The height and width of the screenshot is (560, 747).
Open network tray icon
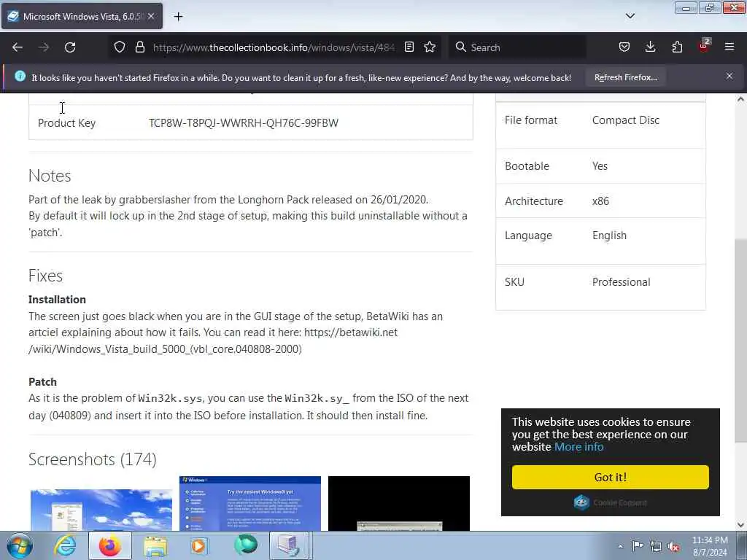[x=656, y=546]
